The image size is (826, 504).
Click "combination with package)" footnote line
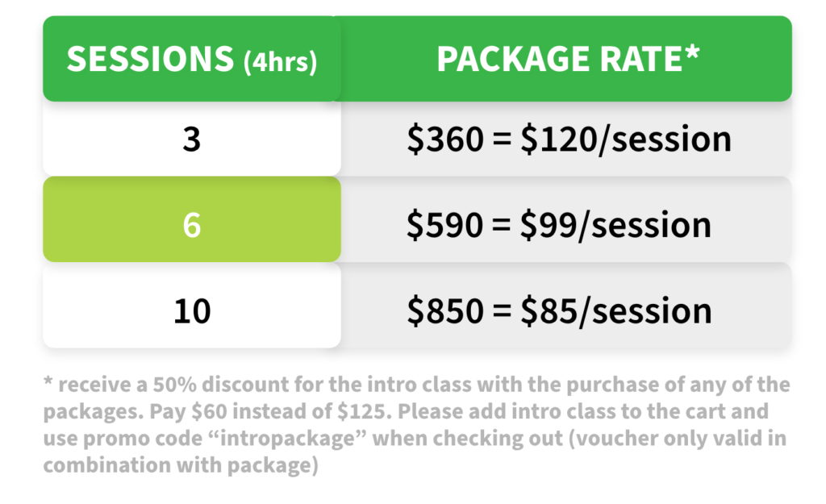click(181, 466)
